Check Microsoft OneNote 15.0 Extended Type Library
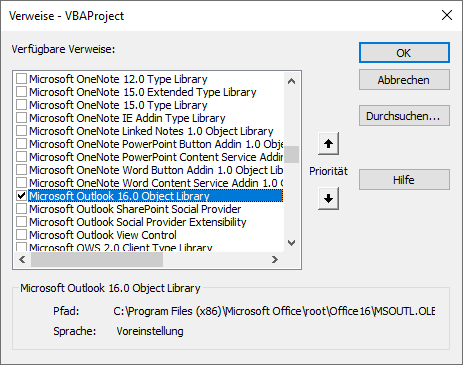 click(22, 92)
